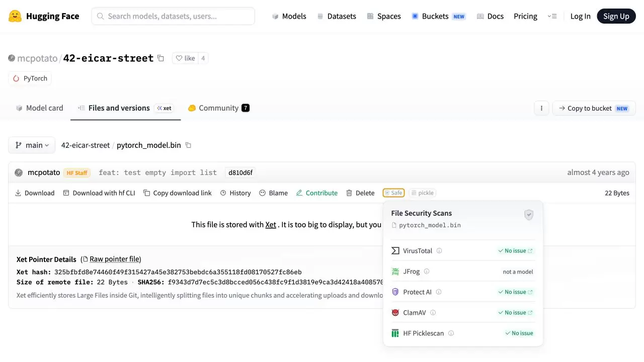644x362 pixels.
Task: Open VirusTotal No issue report link
Action: pos(515,251)
